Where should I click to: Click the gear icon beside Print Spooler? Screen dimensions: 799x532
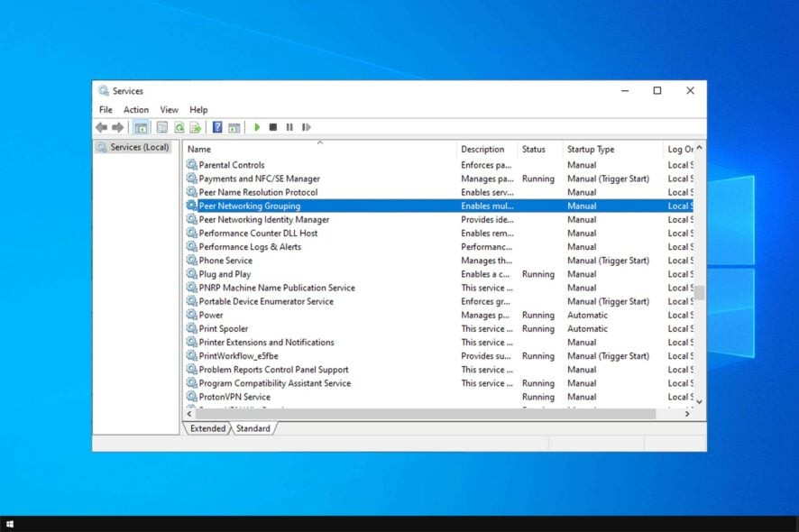pos(191,328)
